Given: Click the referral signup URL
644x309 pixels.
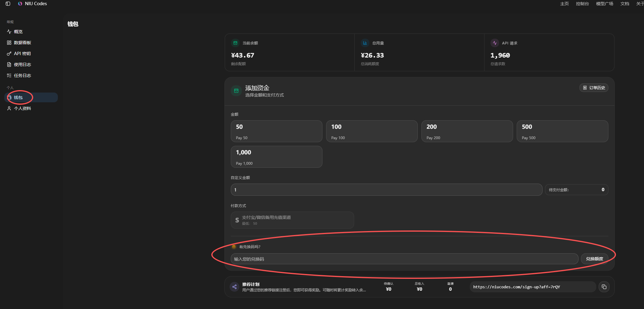Looking at the screenshot, I should pos(516,287).
